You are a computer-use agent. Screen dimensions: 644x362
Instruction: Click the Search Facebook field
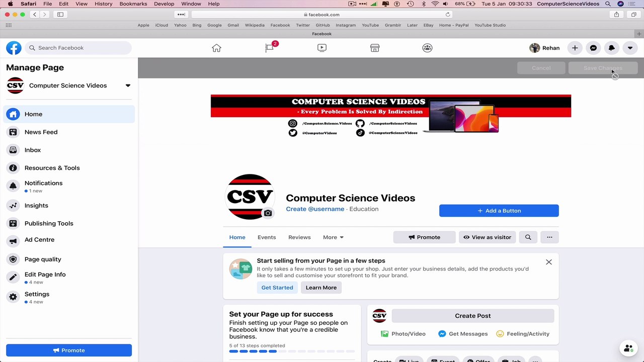click(78, 48)
